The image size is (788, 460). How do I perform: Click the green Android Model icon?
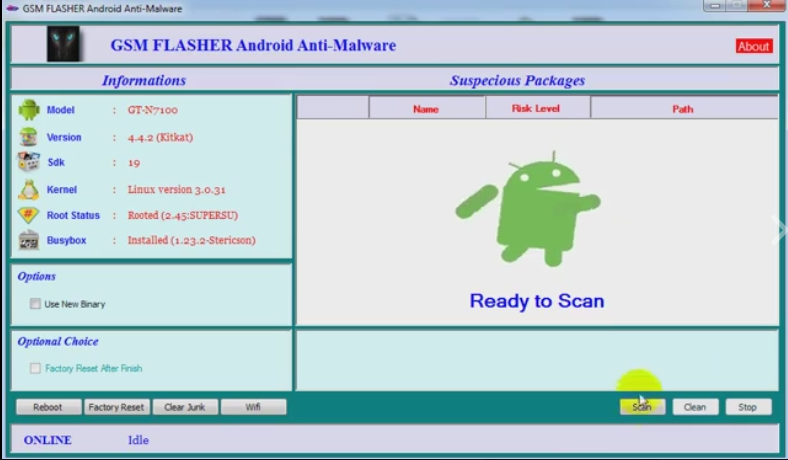[29, 110]
